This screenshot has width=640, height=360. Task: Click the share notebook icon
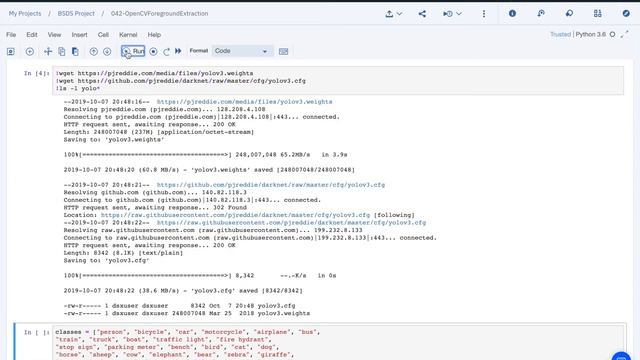(422, 14)
